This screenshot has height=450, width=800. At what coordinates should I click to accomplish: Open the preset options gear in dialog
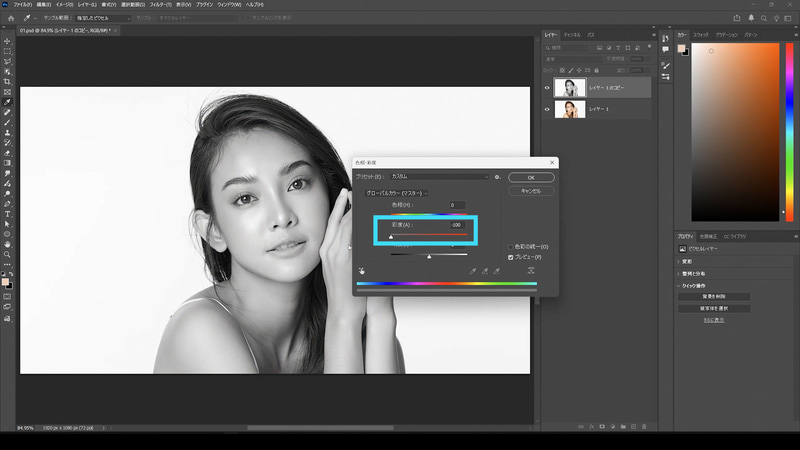click(x=497, y=177)
